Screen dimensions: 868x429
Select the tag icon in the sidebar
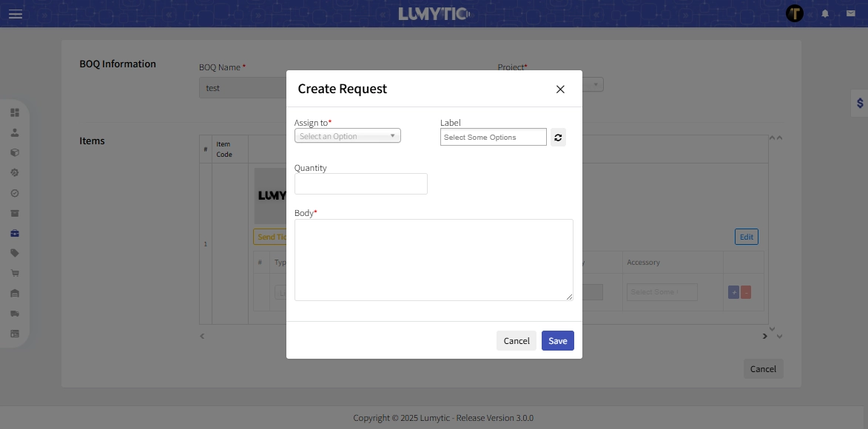pos(15,252)
